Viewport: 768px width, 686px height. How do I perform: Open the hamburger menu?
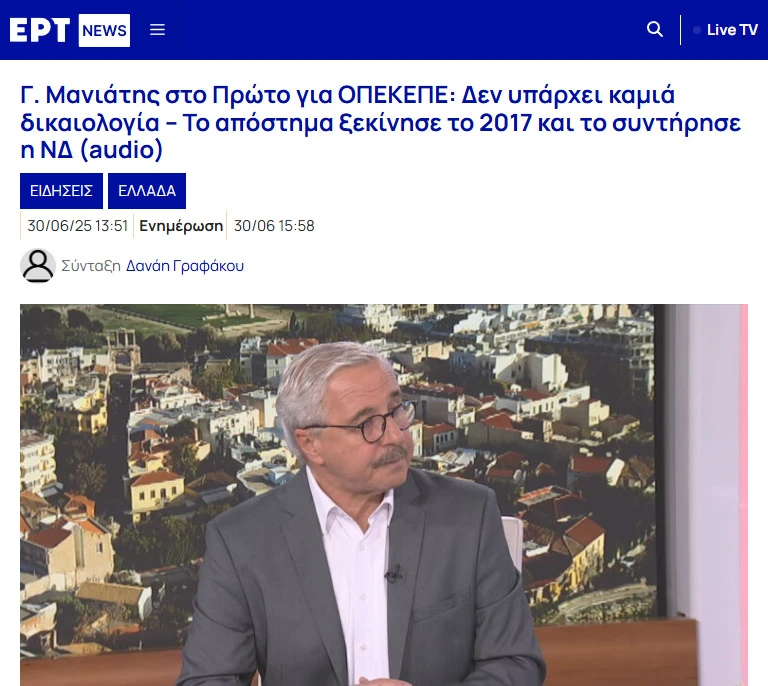[157, 30]
